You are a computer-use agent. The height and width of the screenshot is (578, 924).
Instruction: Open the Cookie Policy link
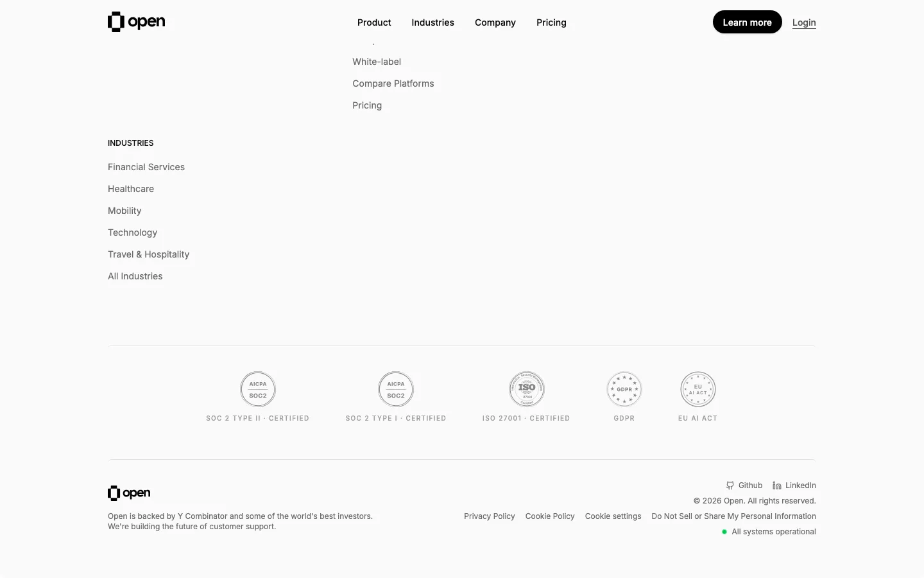(x=550, y=516)
